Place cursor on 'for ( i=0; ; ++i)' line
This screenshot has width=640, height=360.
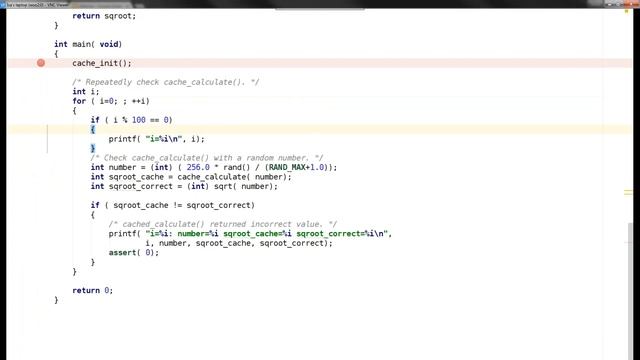tap(111, 101)
